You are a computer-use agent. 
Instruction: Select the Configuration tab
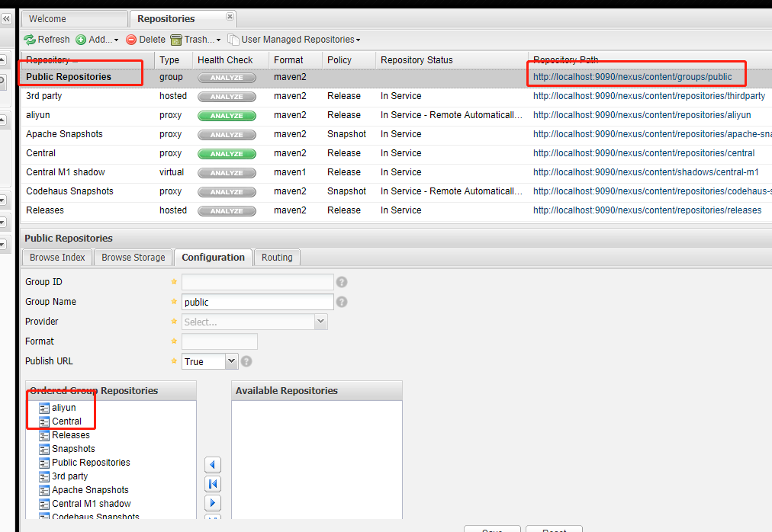click(x=213, y=258)
